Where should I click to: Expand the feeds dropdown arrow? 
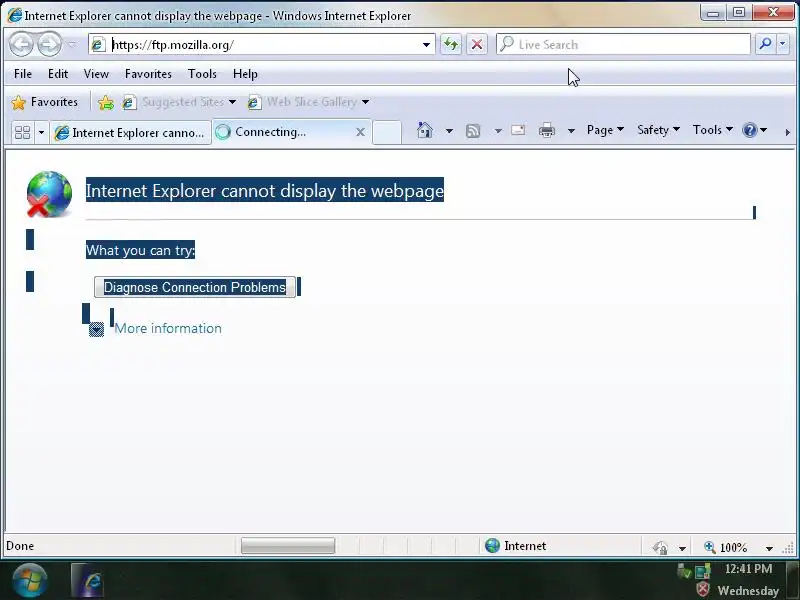coord(498,131)
